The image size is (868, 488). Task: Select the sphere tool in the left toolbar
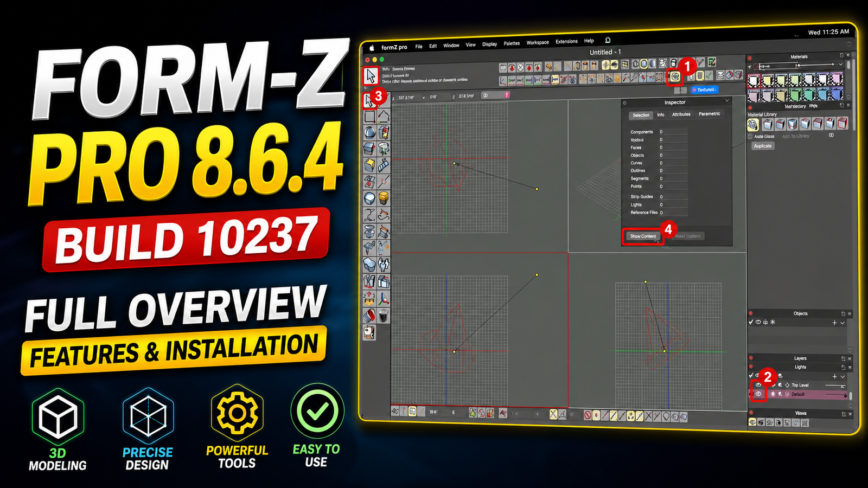pos(369,198)
